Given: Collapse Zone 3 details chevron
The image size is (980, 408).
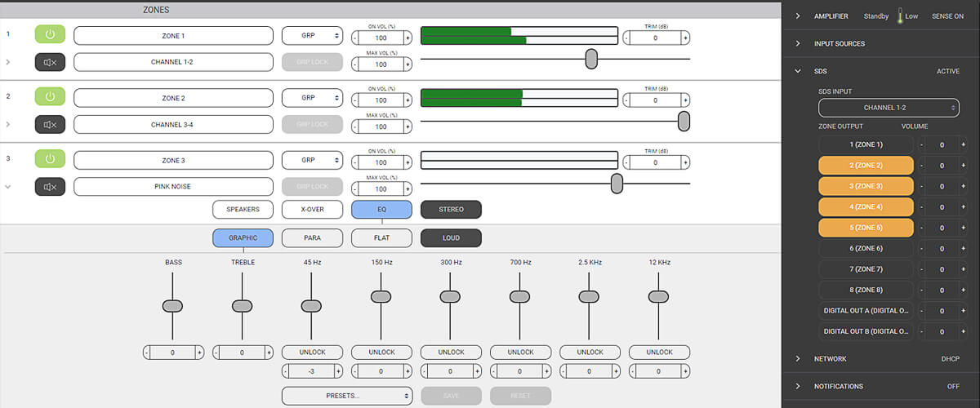Looking at the screenshot, I should (8, 187).
